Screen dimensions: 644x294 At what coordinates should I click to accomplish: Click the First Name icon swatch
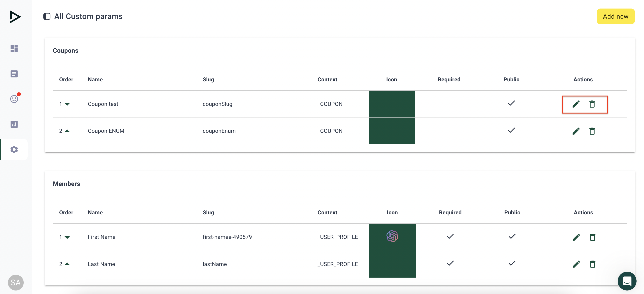[392, 237]
